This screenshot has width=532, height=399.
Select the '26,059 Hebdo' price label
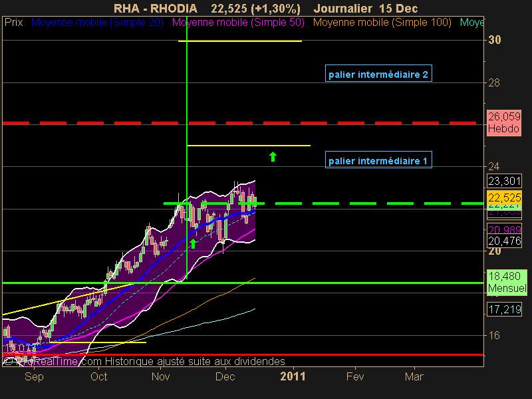coord(504,123)
